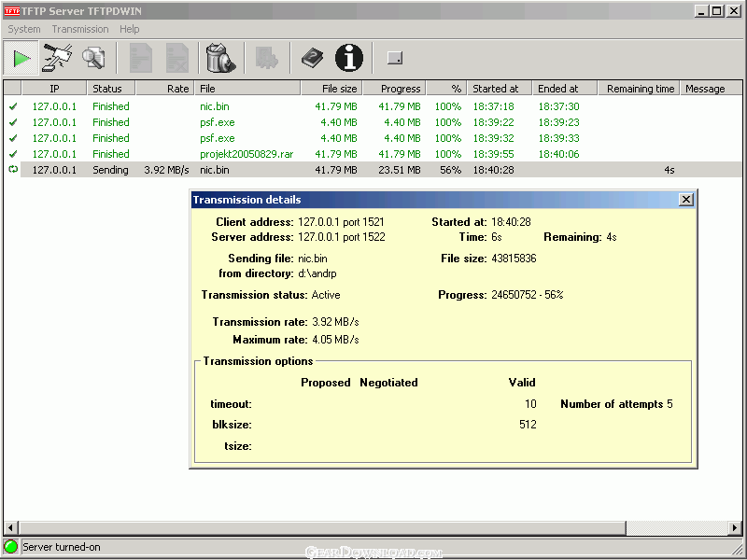
Task: Click the Message column header
Action: (x=712, y=88)
